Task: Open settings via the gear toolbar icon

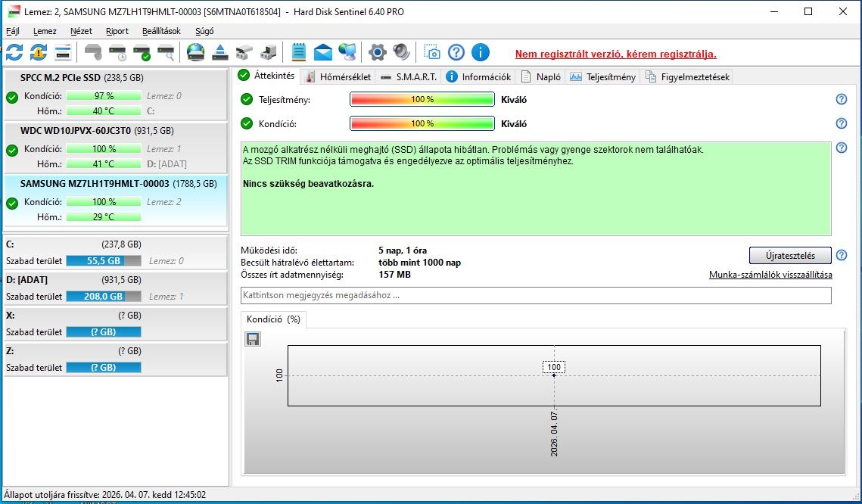Action: pos(377,53)
